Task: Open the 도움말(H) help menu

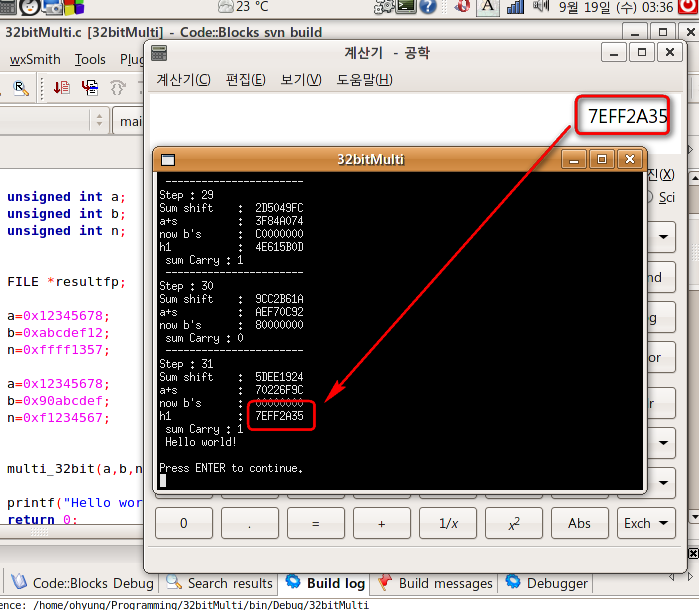Action: 364,80
